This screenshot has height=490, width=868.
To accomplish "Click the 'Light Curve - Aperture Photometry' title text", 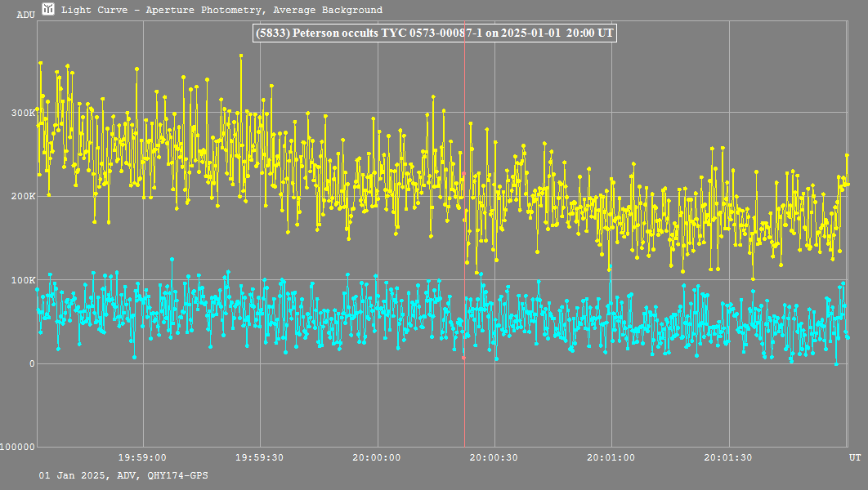I will point(221,11).
